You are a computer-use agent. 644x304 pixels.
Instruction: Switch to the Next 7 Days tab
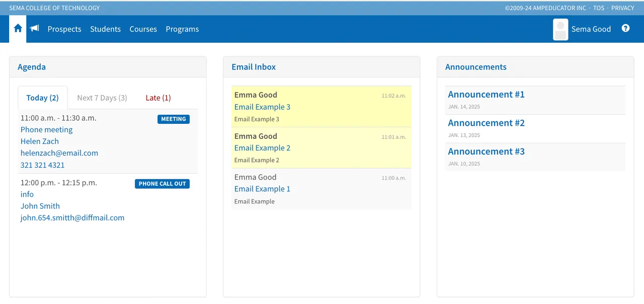[x=102, y=98]
